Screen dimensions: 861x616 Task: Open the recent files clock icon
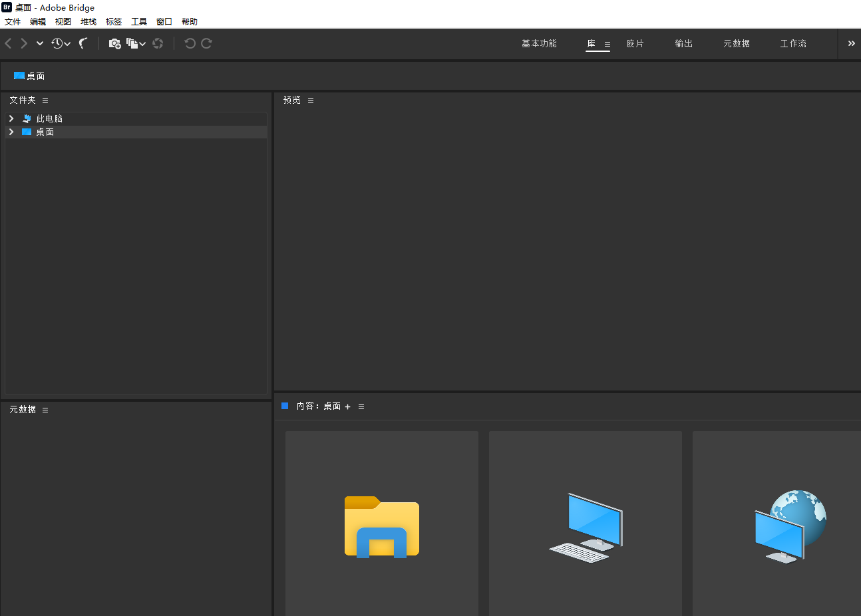pyautogui.click(x=57, y=43)
